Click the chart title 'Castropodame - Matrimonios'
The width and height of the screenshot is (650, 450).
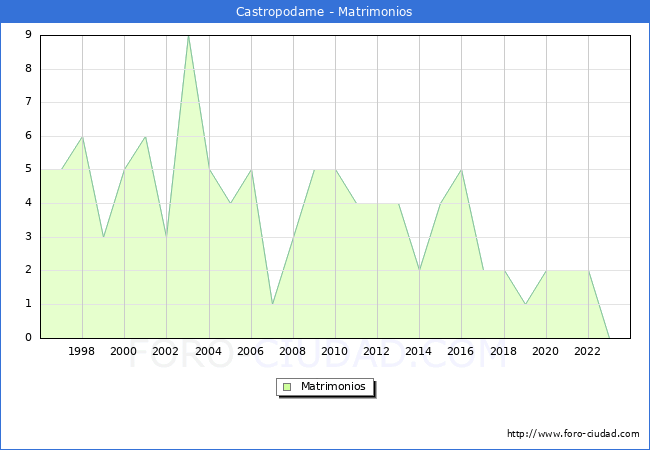pos(324,12)
